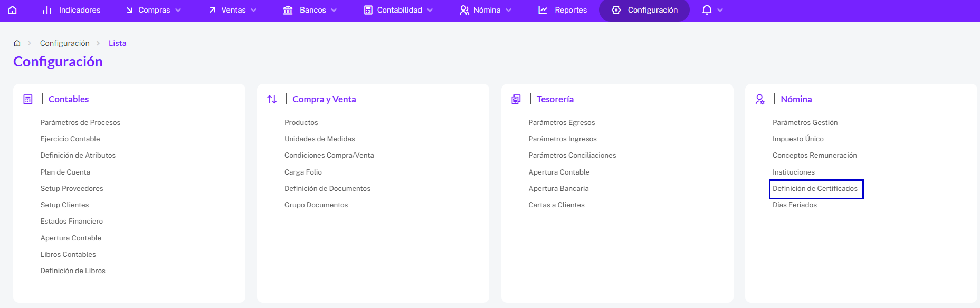Click Configuración in the breadcrumb

(65, 43)
